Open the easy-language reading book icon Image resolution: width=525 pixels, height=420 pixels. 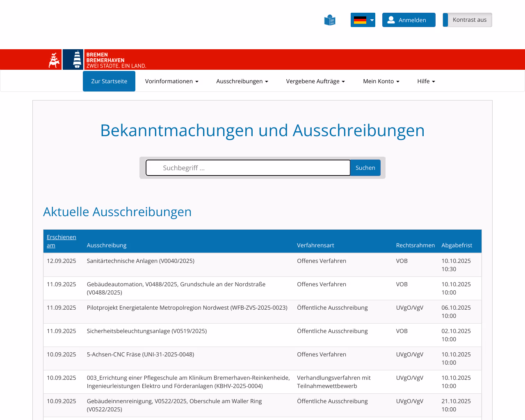point(330,20)
